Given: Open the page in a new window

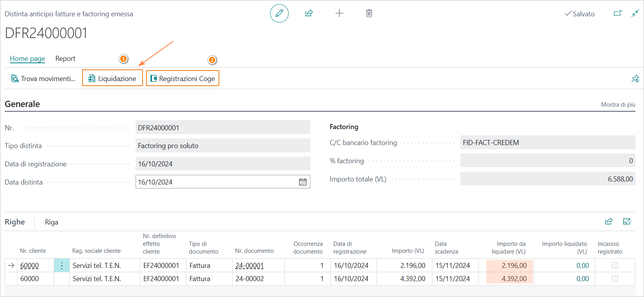Looking at the screenshot, I should pyautogui.click(x=617, y=14).
